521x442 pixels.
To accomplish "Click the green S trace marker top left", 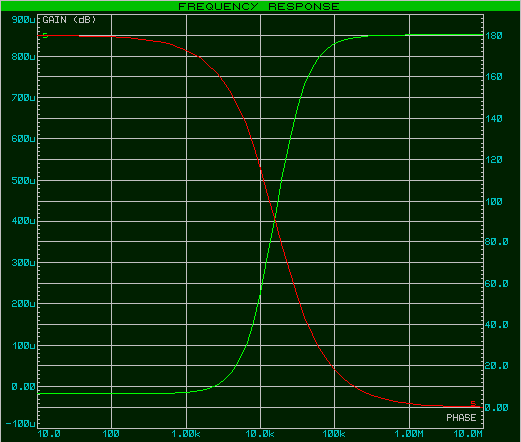I will pyautogui.click(x=45, y=36).
